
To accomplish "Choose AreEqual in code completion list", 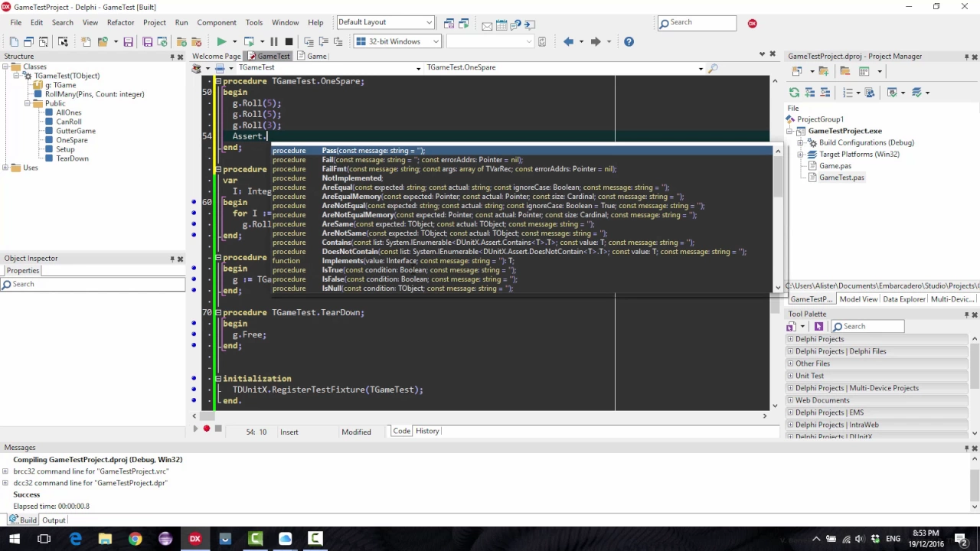I will pyautogui.click(x=470, y=187).
